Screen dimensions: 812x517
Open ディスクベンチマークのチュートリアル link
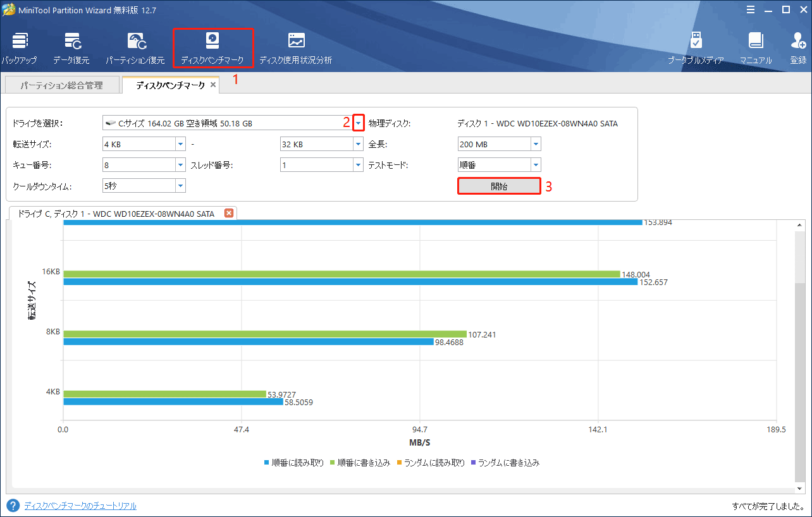[x=80, y=506]
